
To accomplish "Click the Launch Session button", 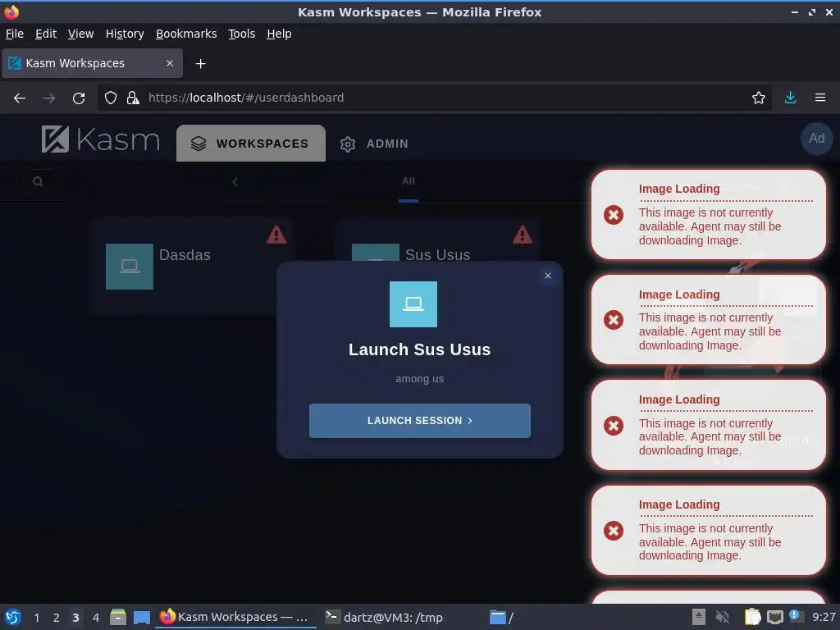I will [x=419, y=421].
